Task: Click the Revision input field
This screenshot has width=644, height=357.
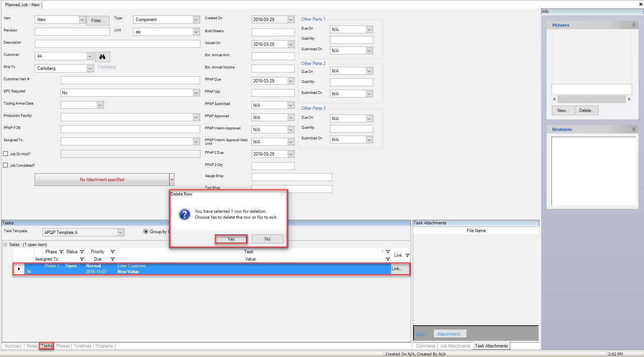Action: tap(72, 31)
